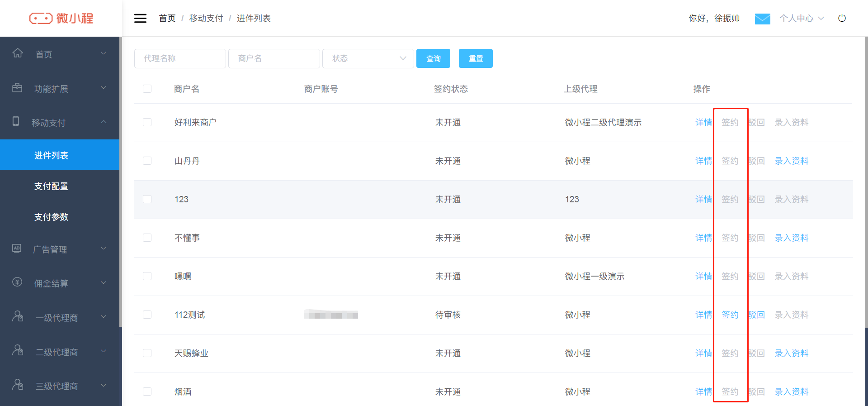
Task: Click the briefcase icon for 功能扩展
Action: [17, 87]
